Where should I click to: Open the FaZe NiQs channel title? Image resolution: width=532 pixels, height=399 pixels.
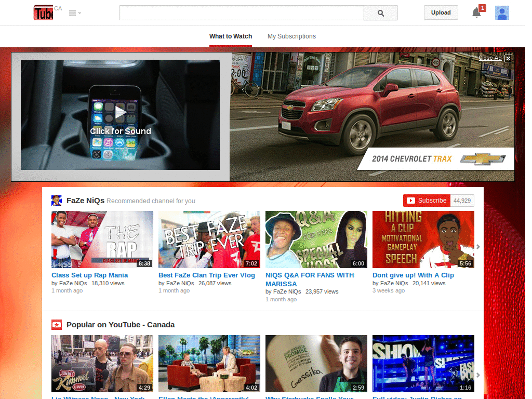86,201
